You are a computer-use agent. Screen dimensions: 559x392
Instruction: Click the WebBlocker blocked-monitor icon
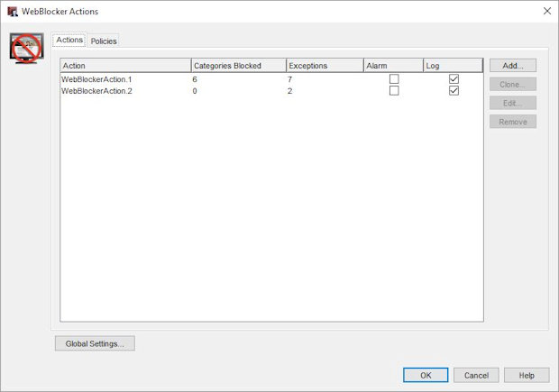tap(27, 49)
